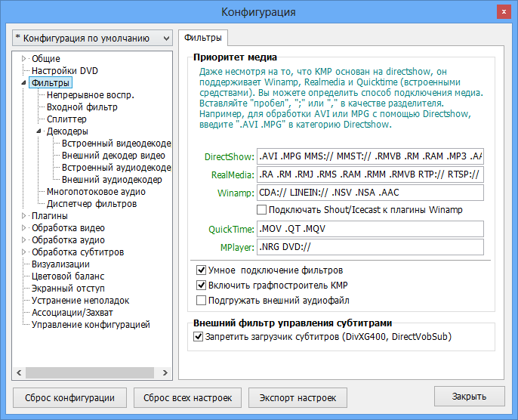Select Настройки DVD tree item
The height and width of the screenshot is (420, 518).
pyautogui.click(x=65, y=71)
